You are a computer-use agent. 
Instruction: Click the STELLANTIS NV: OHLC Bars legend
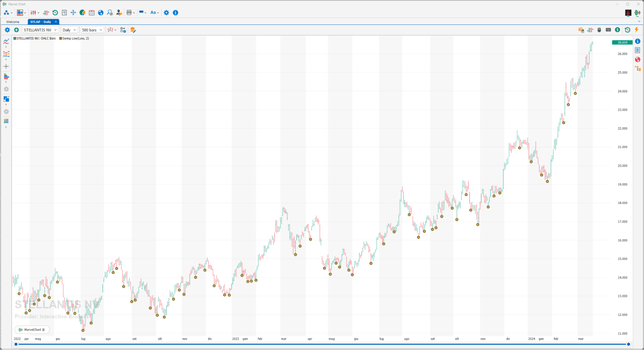pyautogui.click(x=36, y=38)
